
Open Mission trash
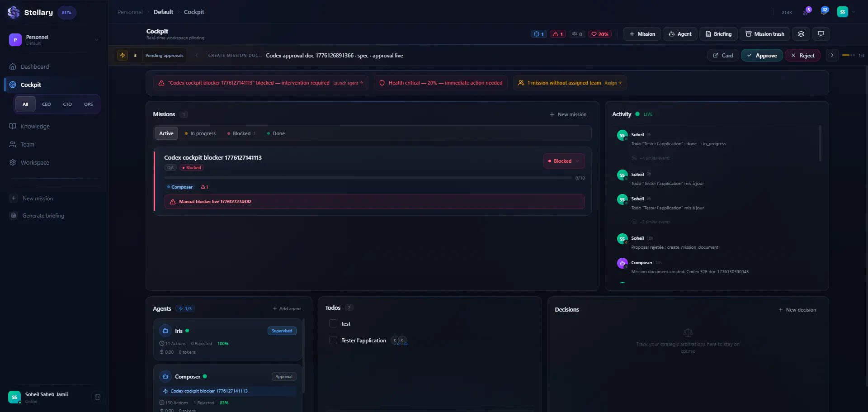pyautogui.click(x=765, y=34)
